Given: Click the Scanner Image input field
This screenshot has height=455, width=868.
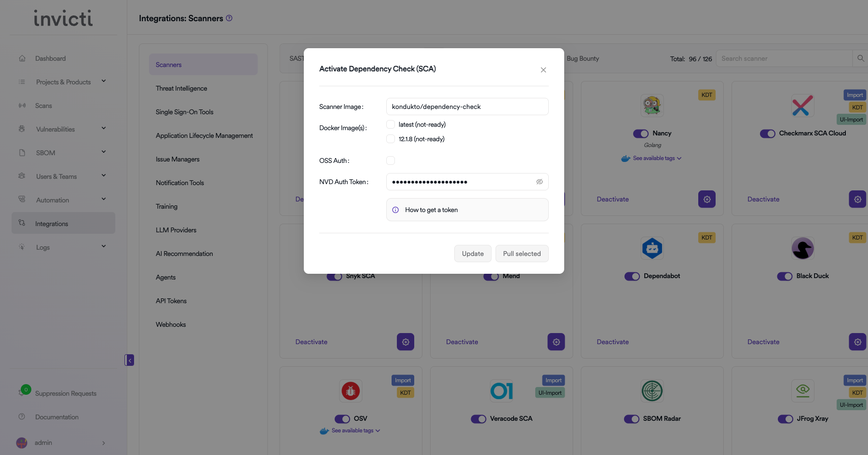Looking at the screenshot, I should 467,107.
